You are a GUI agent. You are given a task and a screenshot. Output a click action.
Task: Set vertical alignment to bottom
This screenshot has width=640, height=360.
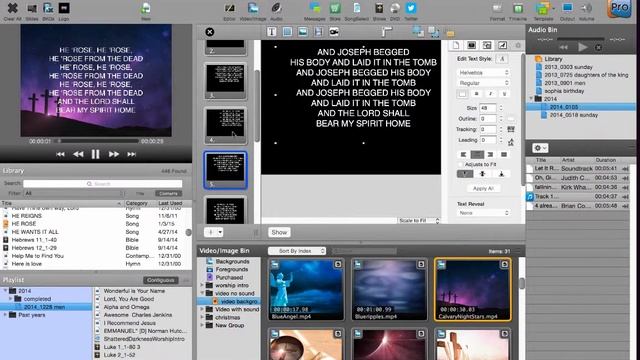(x=501, y=174)
